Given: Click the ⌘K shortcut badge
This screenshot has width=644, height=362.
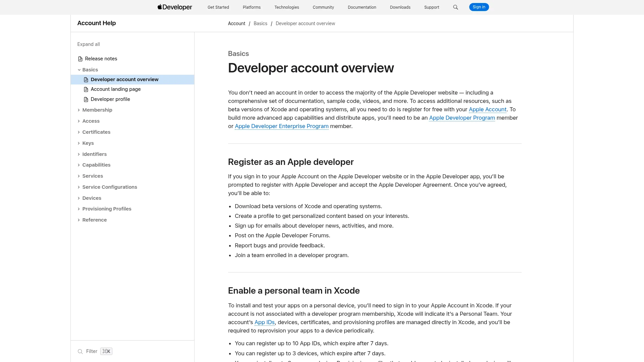Looking at the screenshot, I should tap(106, 351).
